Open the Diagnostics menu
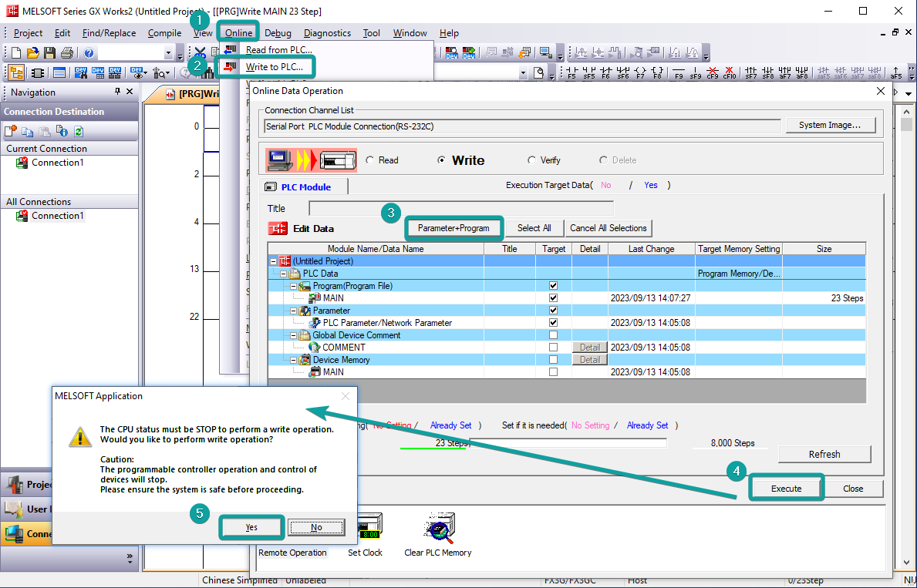The width and height of the screenshot is (917, 588). (327, 33)
